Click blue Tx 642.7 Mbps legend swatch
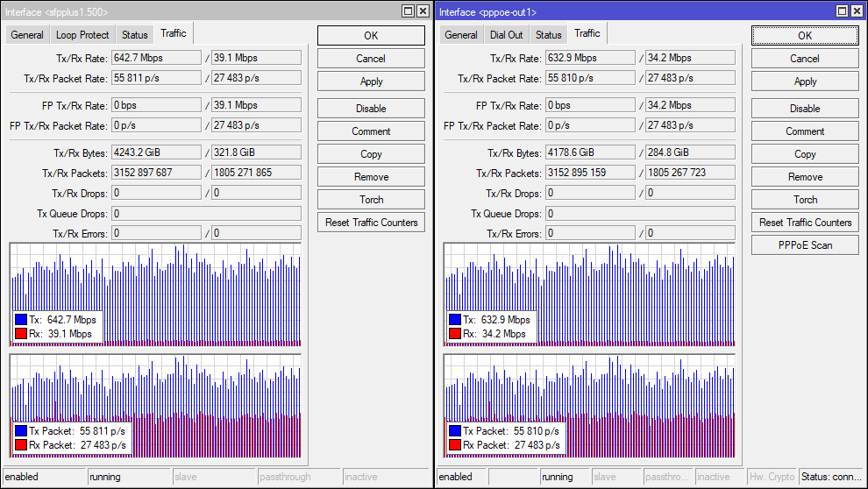Viewport: 868px width, 489px height. coord(21,319)
